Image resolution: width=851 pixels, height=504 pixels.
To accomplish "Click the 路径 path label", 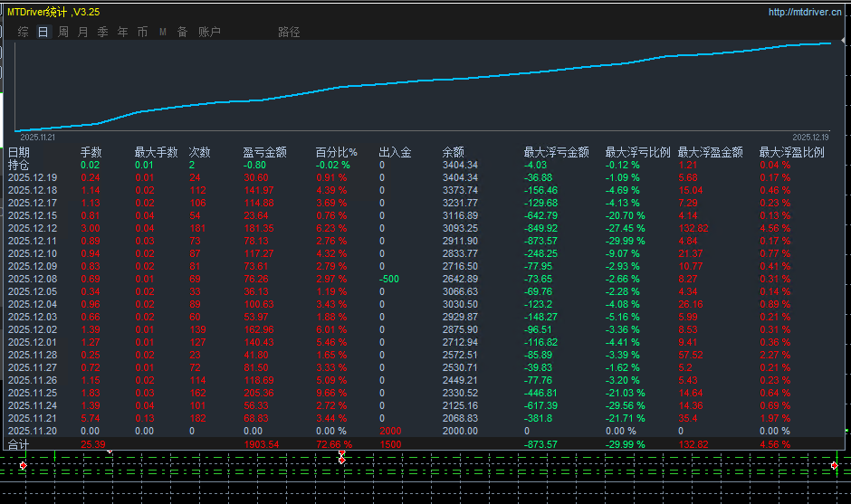I will pyautogui.click(x=289, y=32).
